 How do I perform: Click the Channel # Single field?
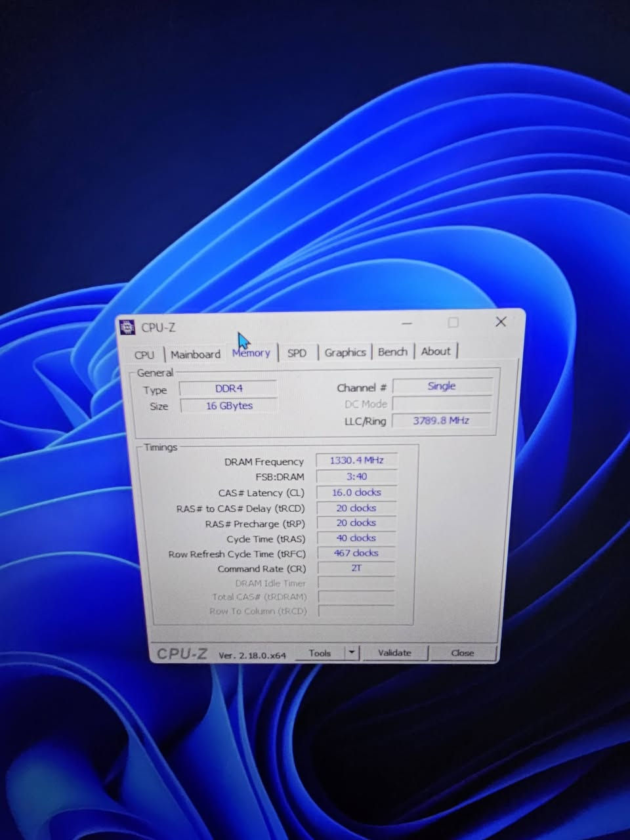coord(442,386)
